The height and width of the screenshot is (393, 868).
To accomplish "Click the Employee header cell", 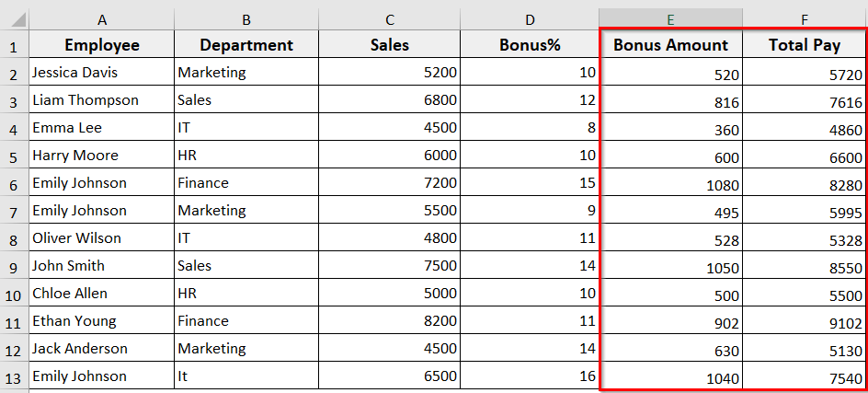I will pos(102,45).
